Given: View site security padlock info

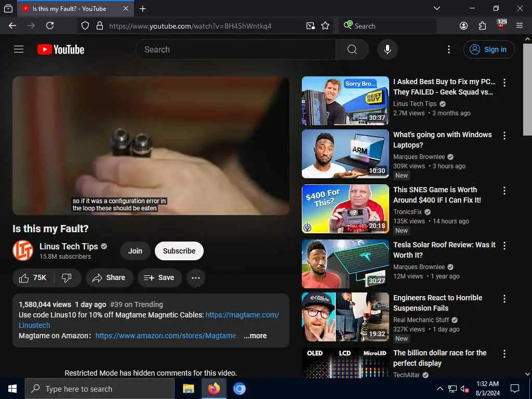Looking at the screenshot, I should click(x=100, y=26).
